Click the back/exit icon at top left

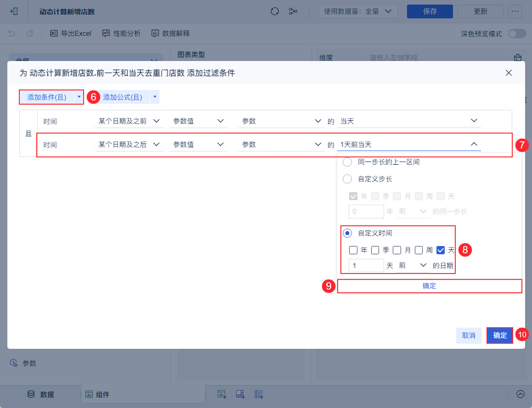coord(14,11)
